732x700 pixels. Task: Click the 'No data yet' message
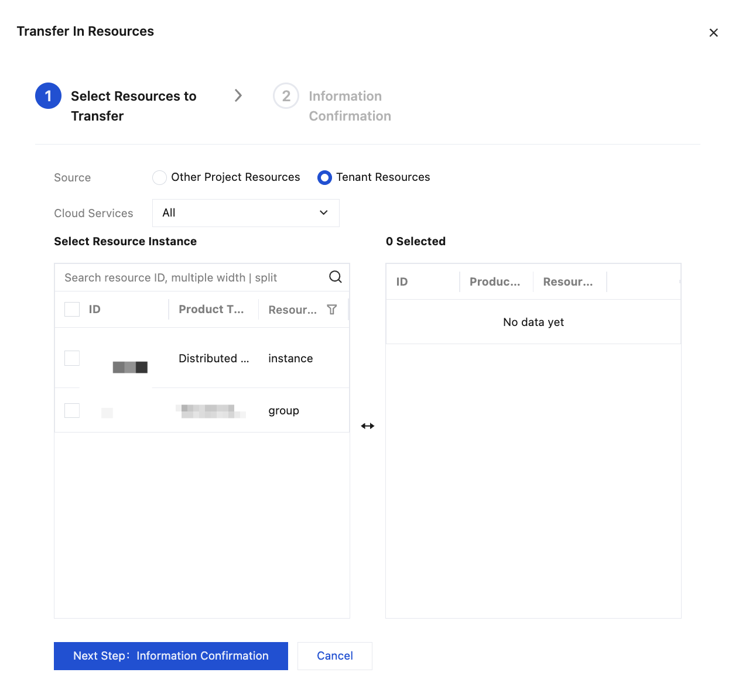coord(533,322)
